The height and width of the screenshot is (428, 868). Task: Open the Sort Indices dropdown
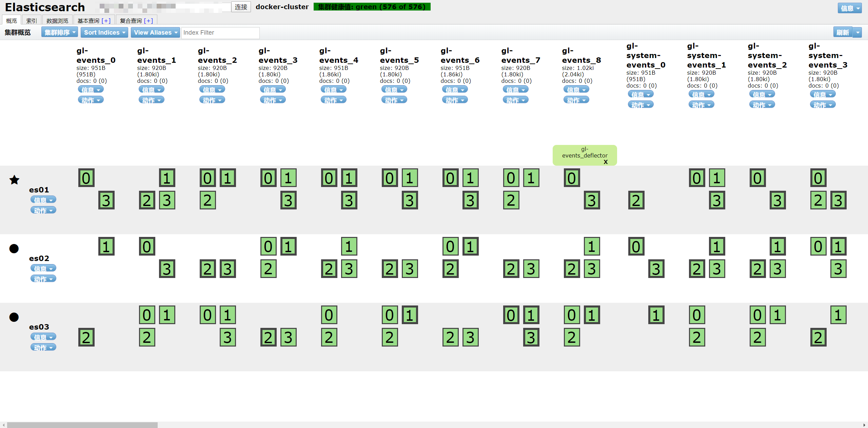(x=104, y=33)
